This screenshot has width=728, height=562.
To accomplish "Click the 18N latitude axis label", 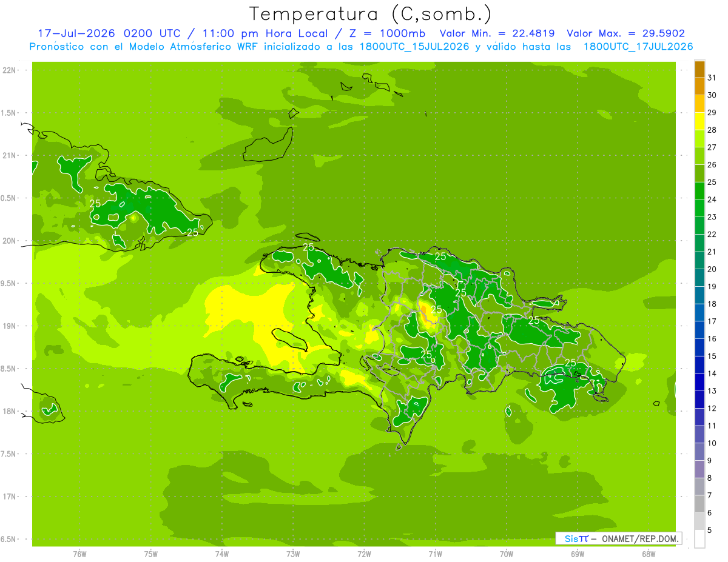I will (x=10, y=411).
